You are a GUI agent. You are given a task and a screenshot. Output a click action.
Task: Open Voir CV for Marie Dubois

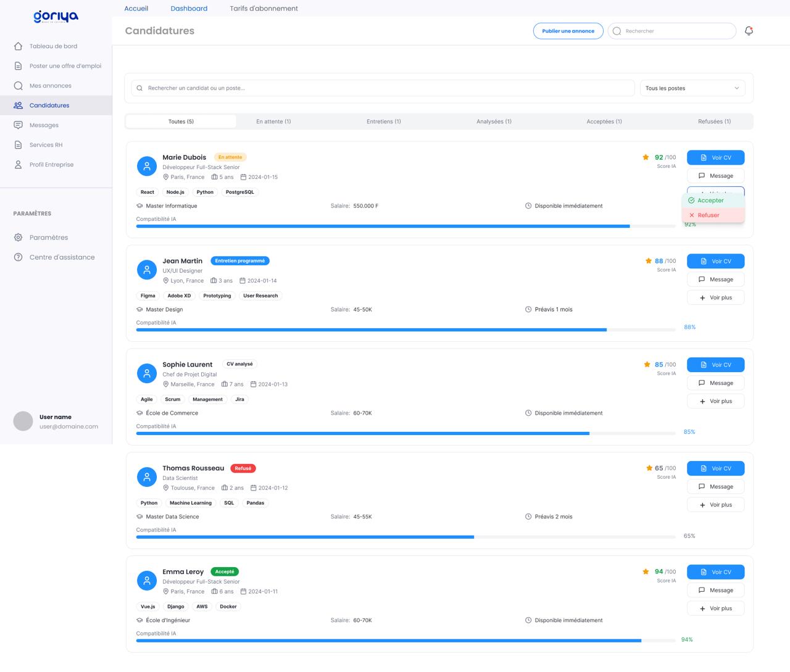[x=716, y=157]
